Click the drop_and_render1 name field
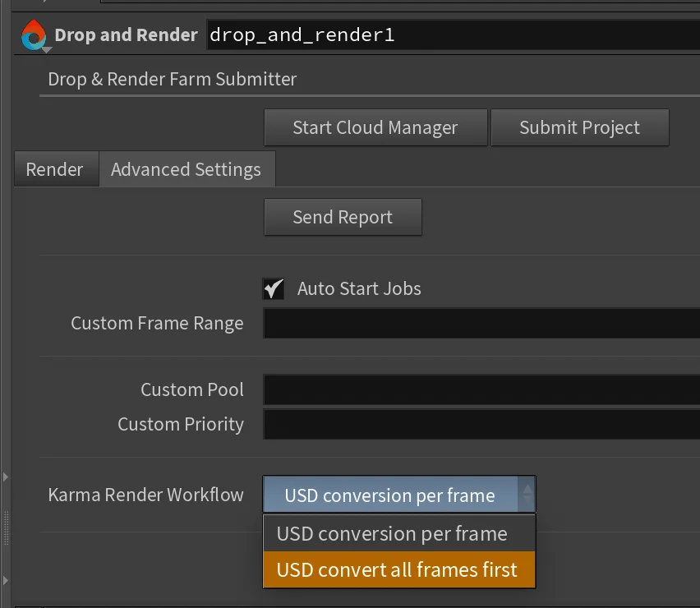The width and height of the screenshot is (700, 608). click(411, 35)
